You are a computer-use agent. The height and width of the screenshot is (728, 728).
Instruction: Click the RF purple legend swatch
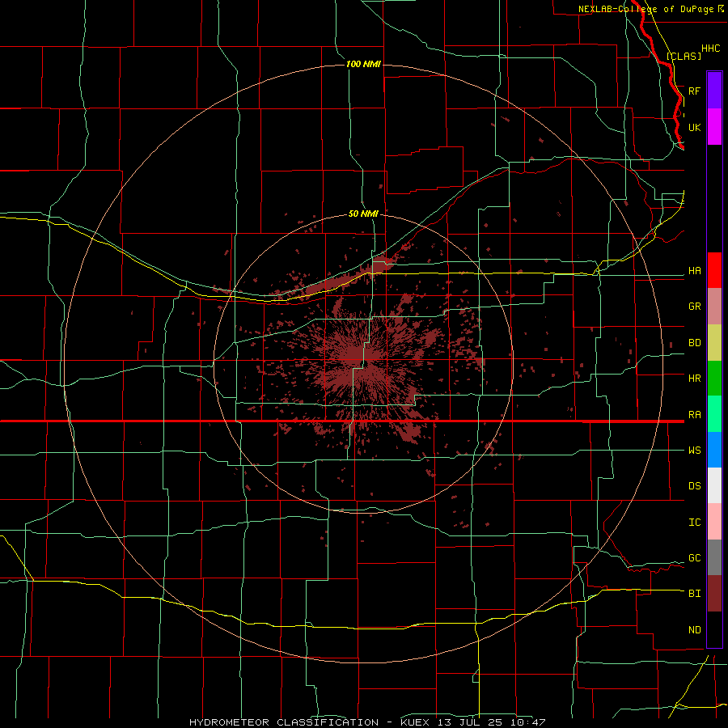(714, 91)
